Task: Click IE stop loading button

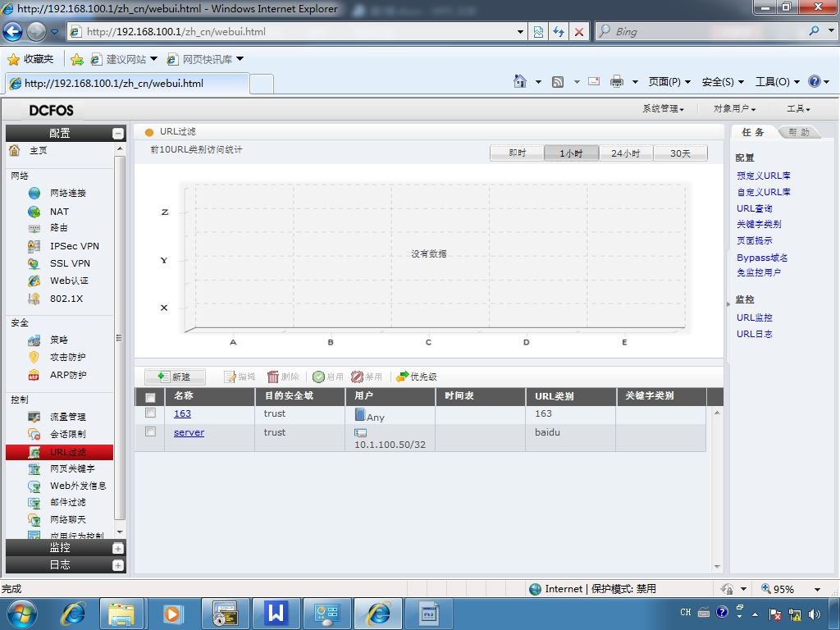Action: [579, 32]
